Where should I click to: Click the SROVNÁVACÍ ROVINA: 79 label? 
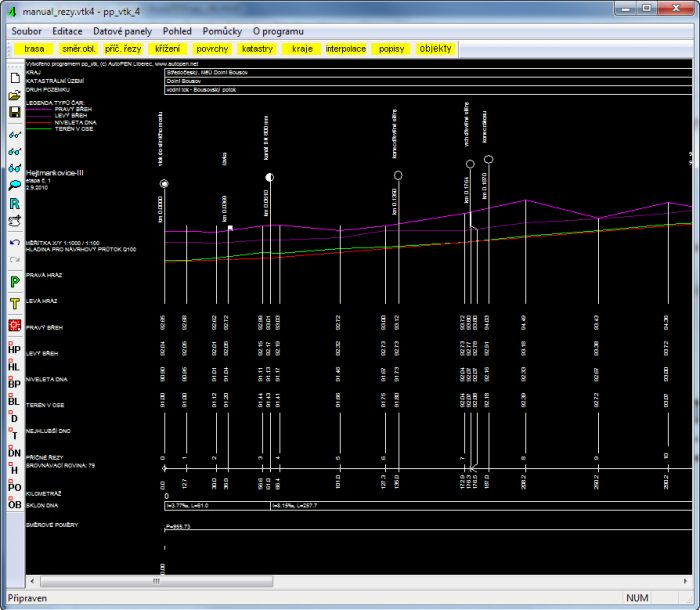60,465
